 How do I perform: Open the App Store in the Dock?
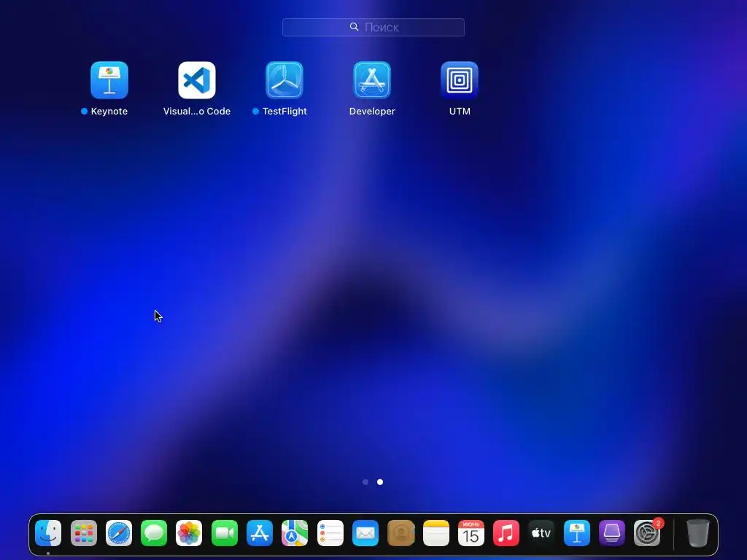point(260,533)
